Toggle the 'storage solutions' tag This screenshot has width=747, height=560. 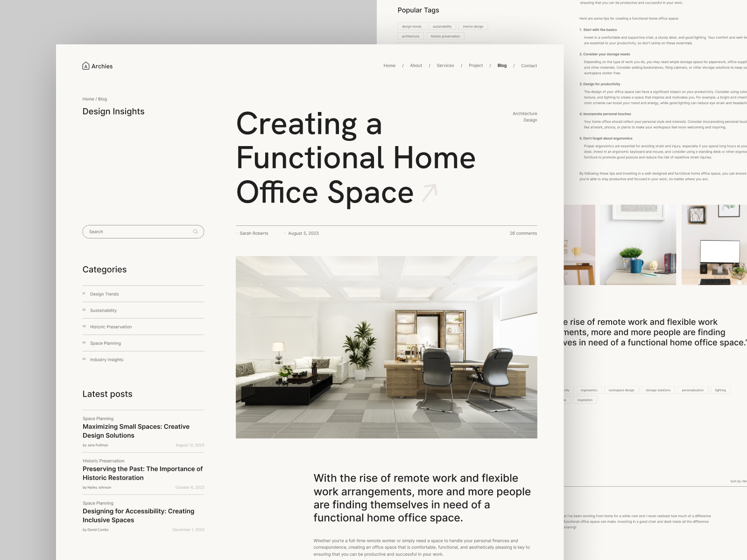659,390
